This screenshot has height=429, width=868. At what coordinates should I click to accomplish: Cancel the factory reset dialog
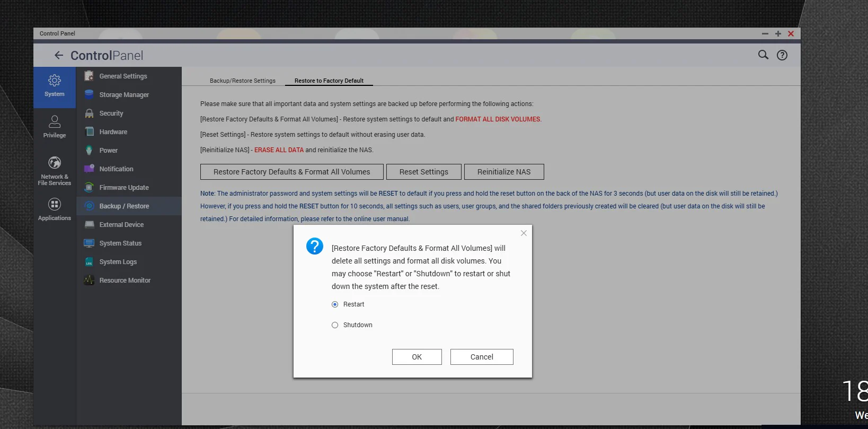tap(482, 357)
